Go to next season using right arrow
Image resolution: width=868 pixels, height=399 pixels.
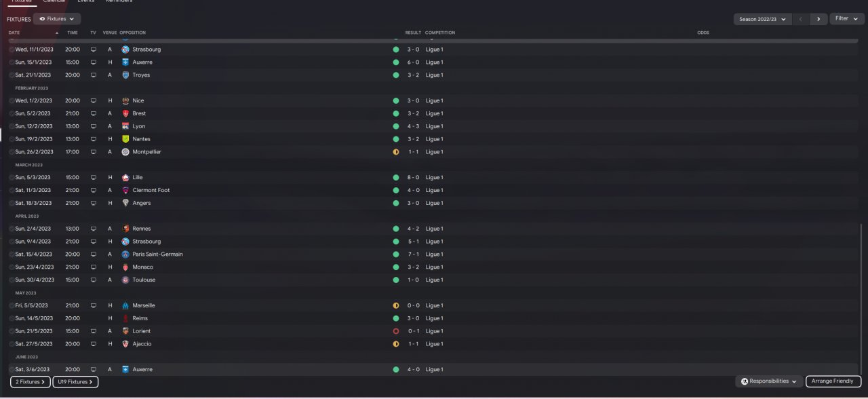(818, 19)
